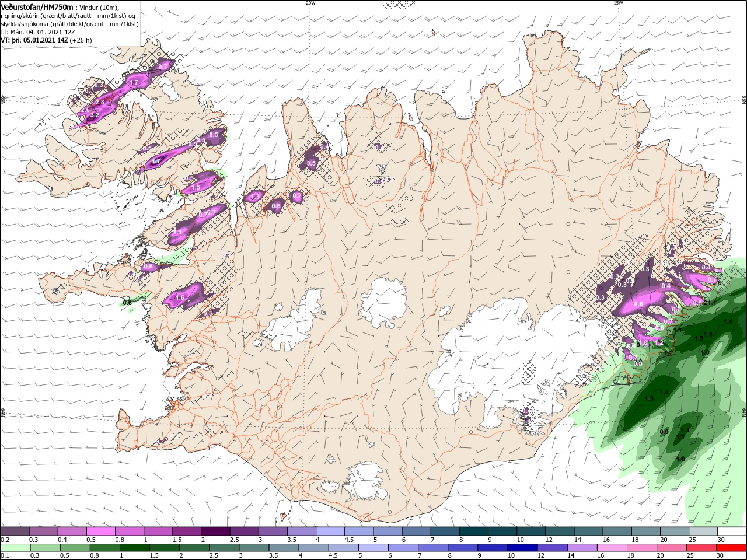Click upper legend swatch between 10 and 12

[530, 531]
